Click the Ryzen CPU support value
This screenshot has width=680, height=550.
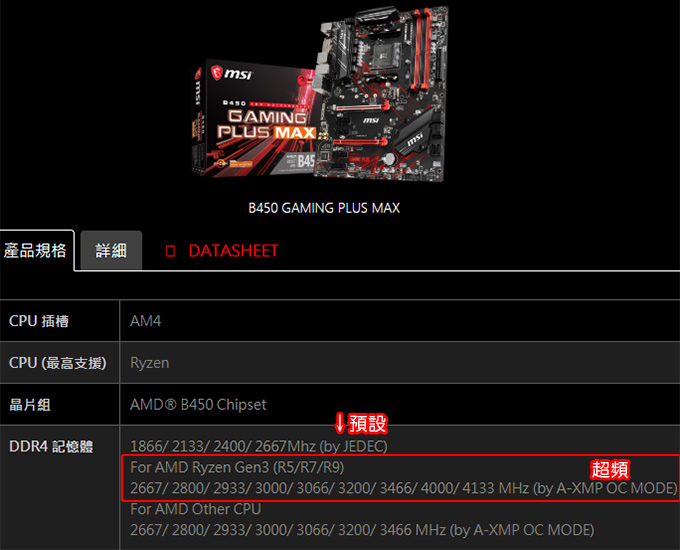pyautogui.click(x=150, y=363)
